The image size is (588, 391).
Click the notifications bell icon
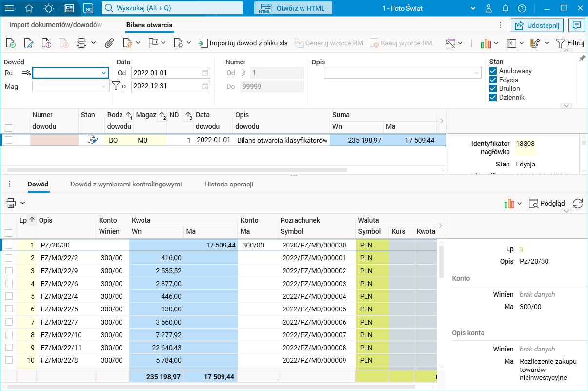[x=506, y=8]
